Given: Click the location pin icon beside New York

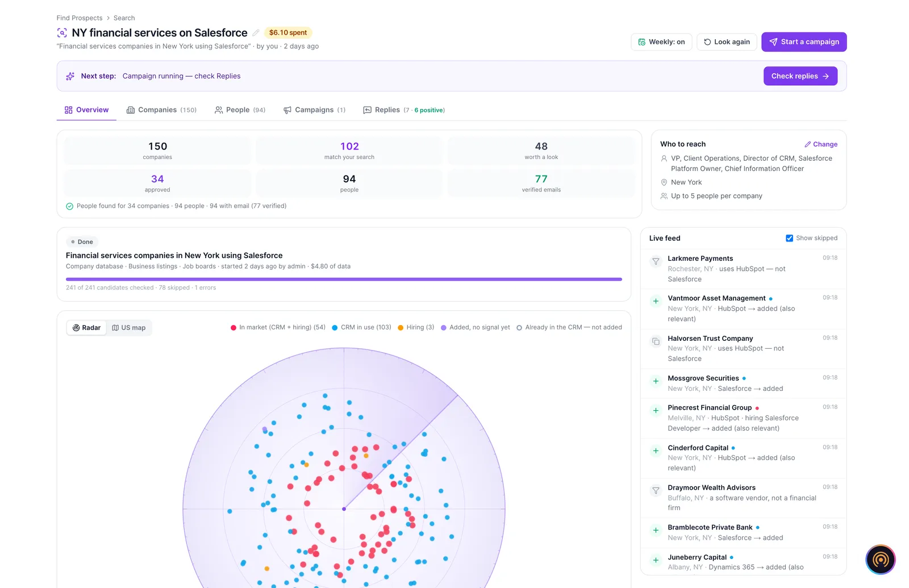Looking at the screenshot, I should pyautogui.click(x=664, y=182).
